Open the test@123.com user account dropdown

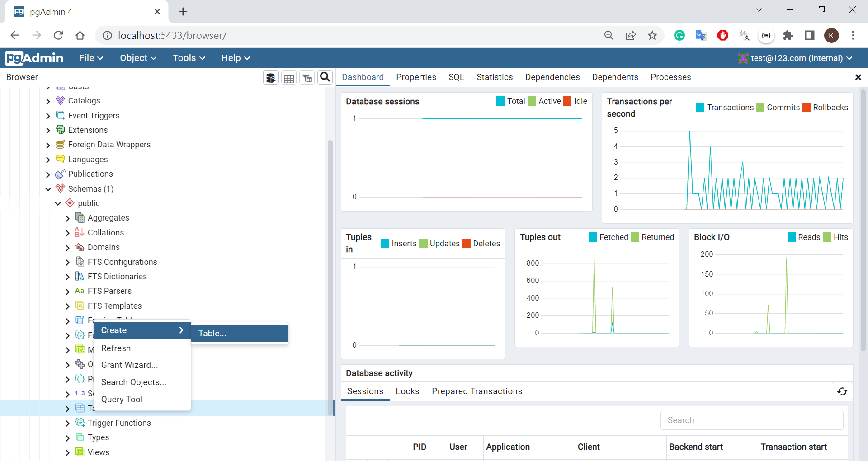[x=795, y=58]
